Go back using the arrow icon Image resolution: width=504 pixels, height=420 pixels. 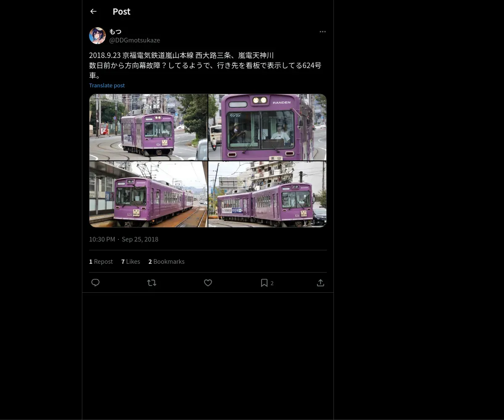(x=93, y=11)
